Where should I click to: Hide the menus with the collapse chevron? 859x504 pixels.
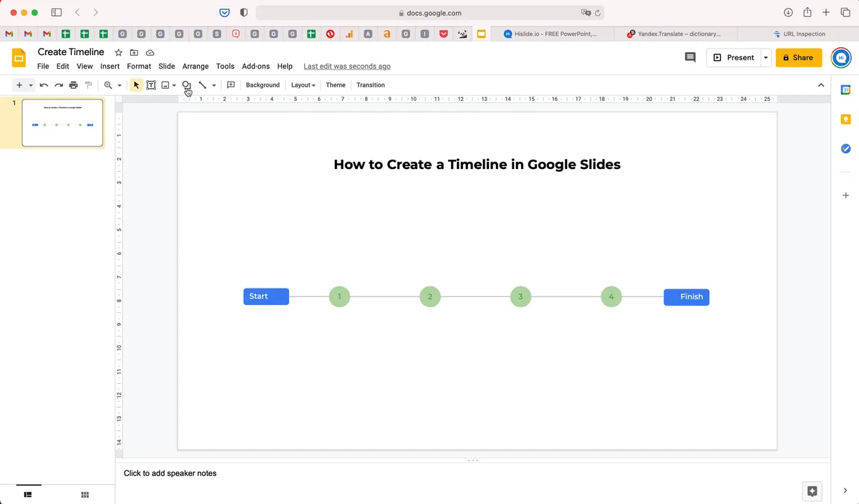821,85
